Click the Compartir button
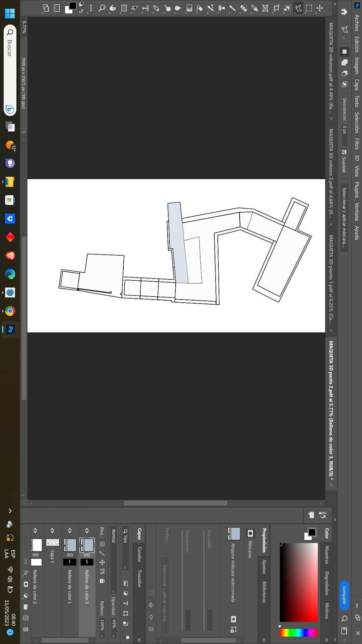The height and width of the screenshot is (644, 362). 344,595
